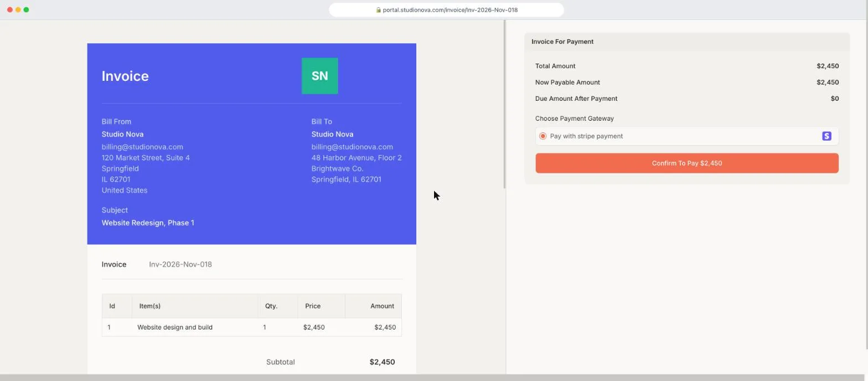Click the invoice panel vertical scrollbar
Viewport: 868px width, 381px height.
coord(504,104)
